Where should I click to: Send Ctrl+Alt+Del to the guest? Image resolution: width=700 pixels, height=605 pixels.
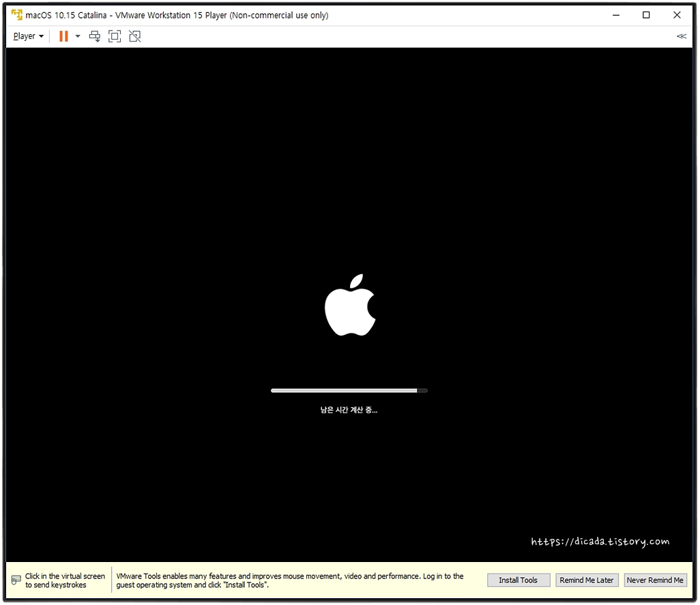[95, 36]
